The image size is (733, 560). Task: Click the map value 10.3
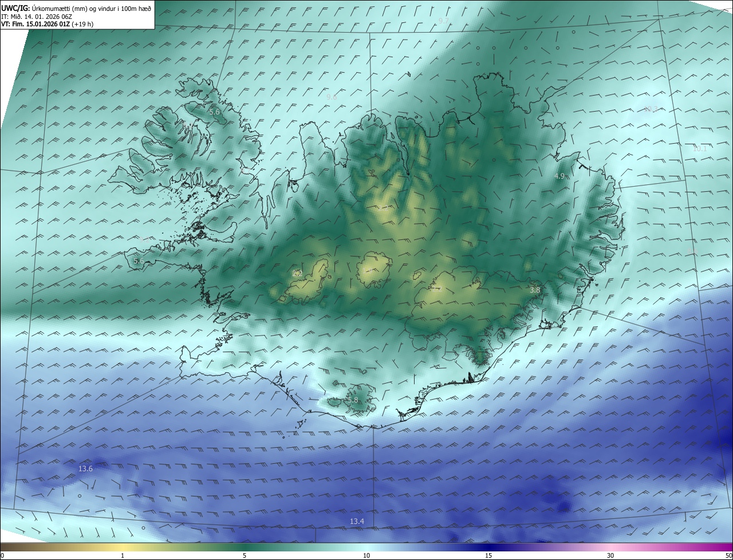coord(651,109)
